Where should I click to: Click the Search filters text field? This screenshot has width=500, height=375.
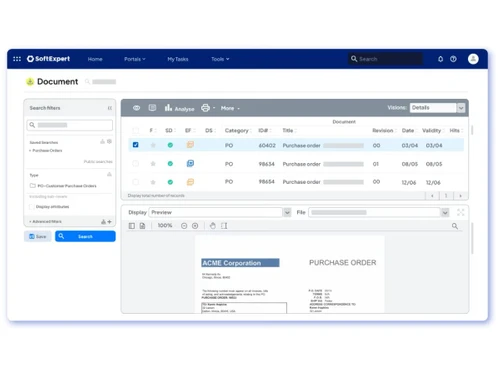[x=70, y=125]
